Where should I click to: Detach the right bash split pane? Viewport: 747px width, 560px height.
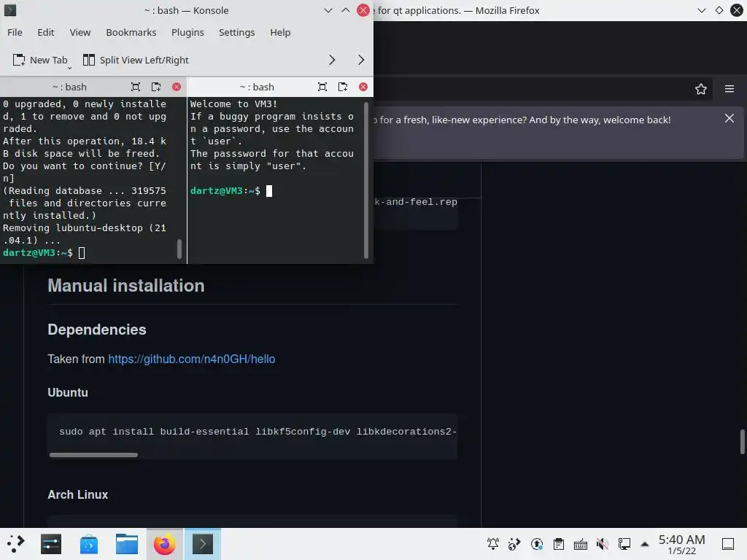tap(343, 87)
